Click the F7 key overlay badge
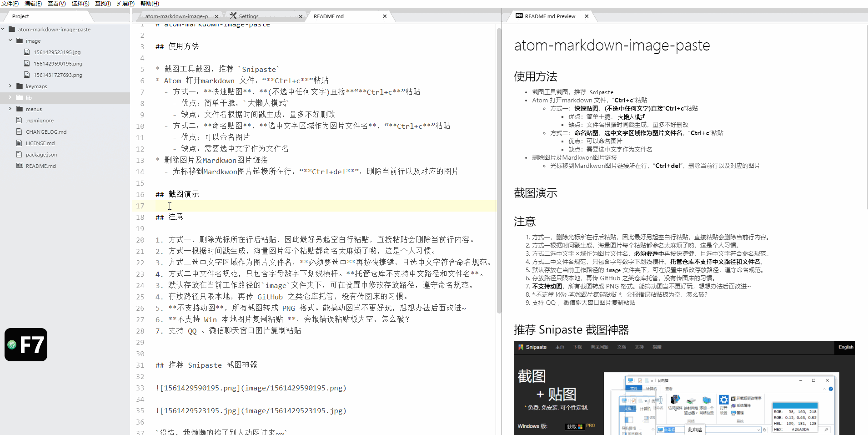Image resolution: width=868 pixels, height=435 pixels. point(26,344)
